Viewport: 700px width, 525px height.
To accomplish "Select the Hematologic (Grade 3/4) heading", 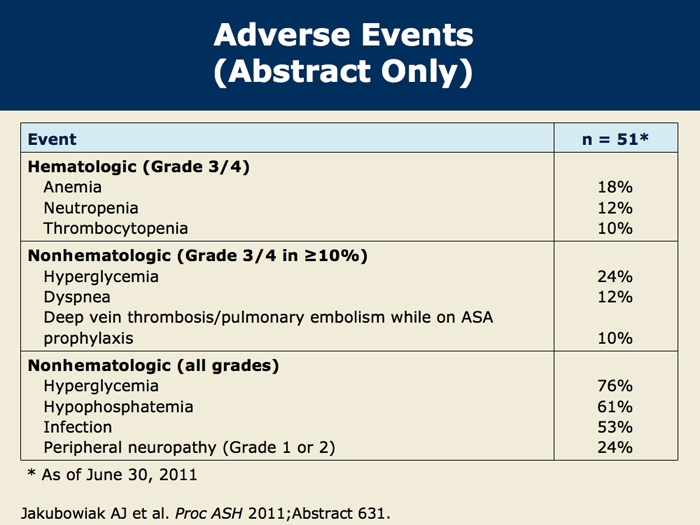I will [x=139, y=167].
